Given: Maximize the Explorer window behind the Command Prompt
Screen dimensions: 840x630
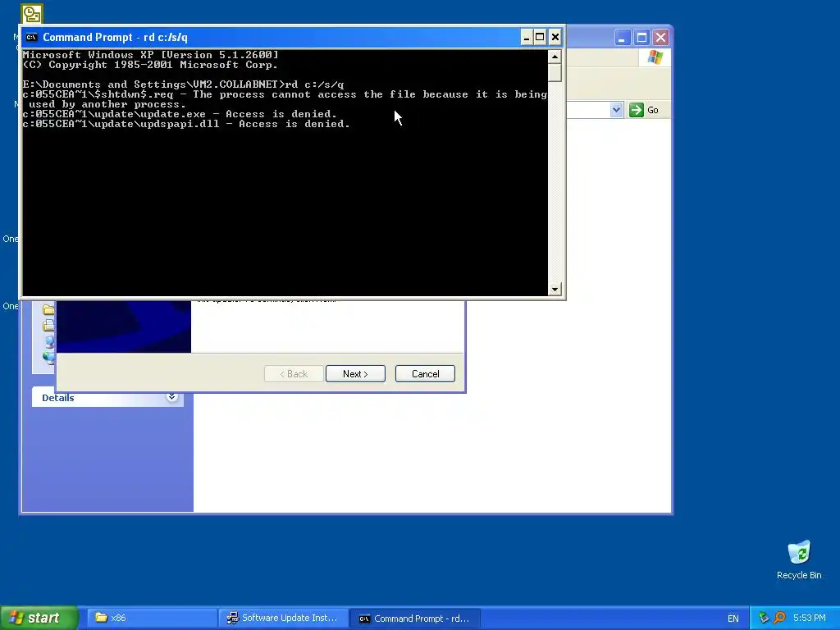Looking at the screenshot, I should [x=641, y=38].
